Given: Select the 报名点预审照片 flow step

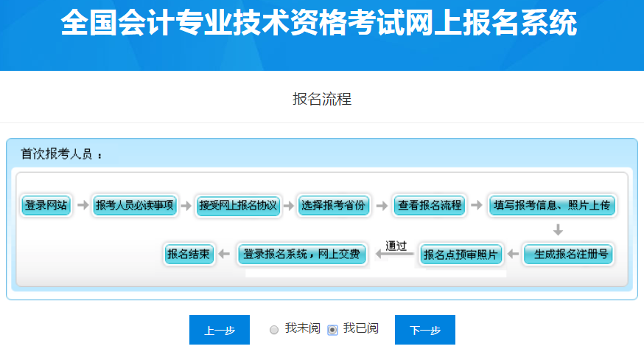Looking at the screenshot, I should click(x=460, y=255).
